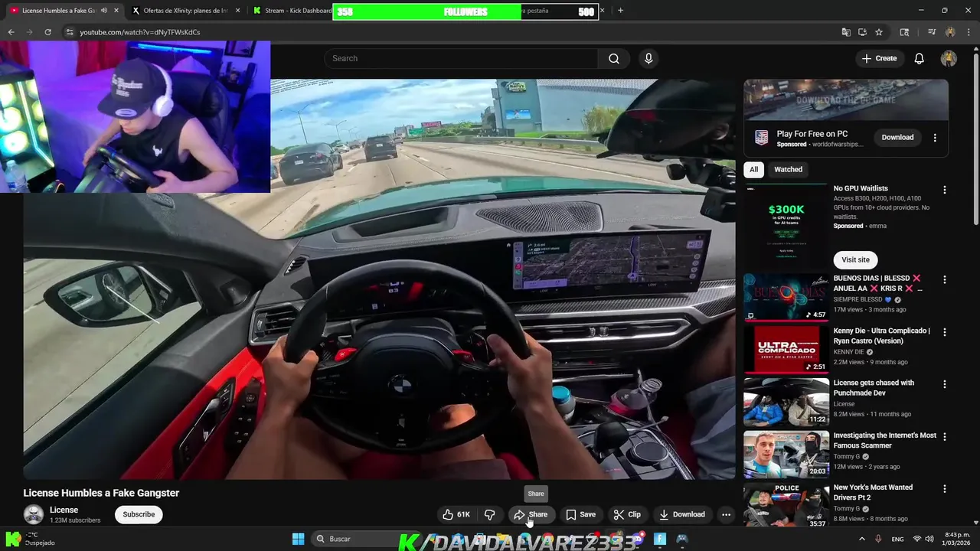This screenshot has width=980, height=551.
Task: Open New York's Most Wanted Drivers Pt 2 title
Action: pos(873,492)
